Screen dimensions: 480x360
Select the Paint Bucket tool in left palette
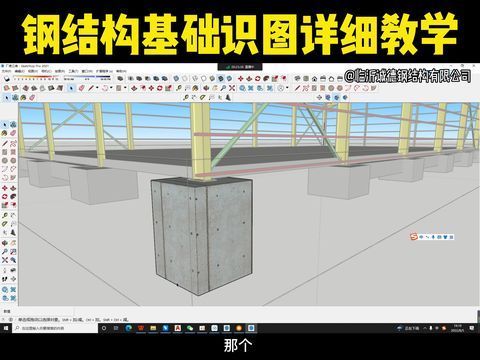click(5, 133)
